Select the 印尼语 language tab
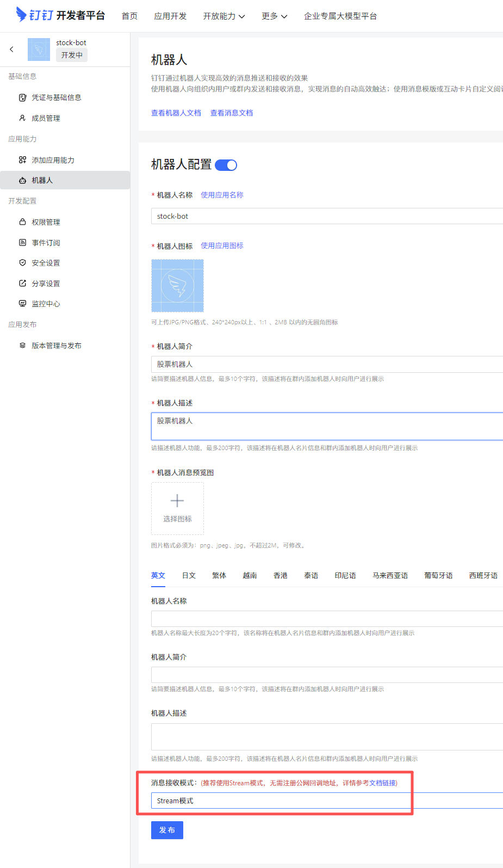 click(345, 576)
